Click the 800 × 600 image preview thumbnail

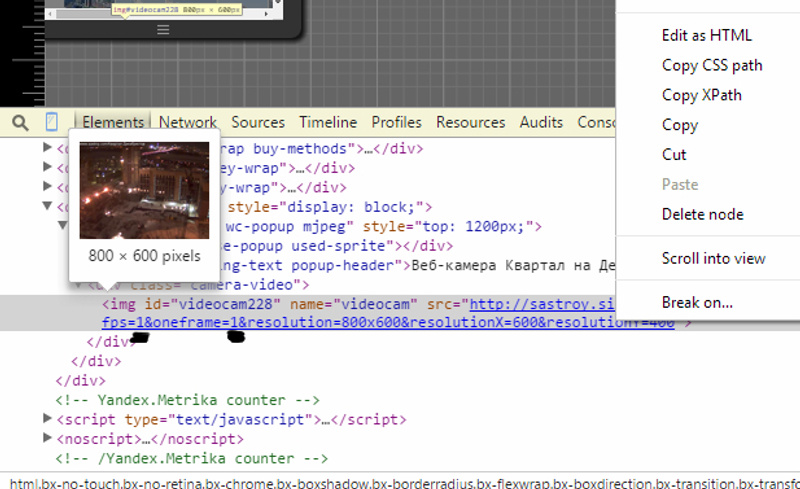click(144, 190)
